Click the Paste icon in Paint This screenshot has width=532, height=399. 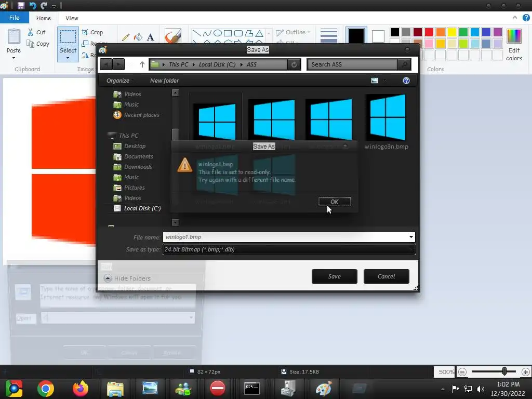pyautogui.click(x=14, y=36)
